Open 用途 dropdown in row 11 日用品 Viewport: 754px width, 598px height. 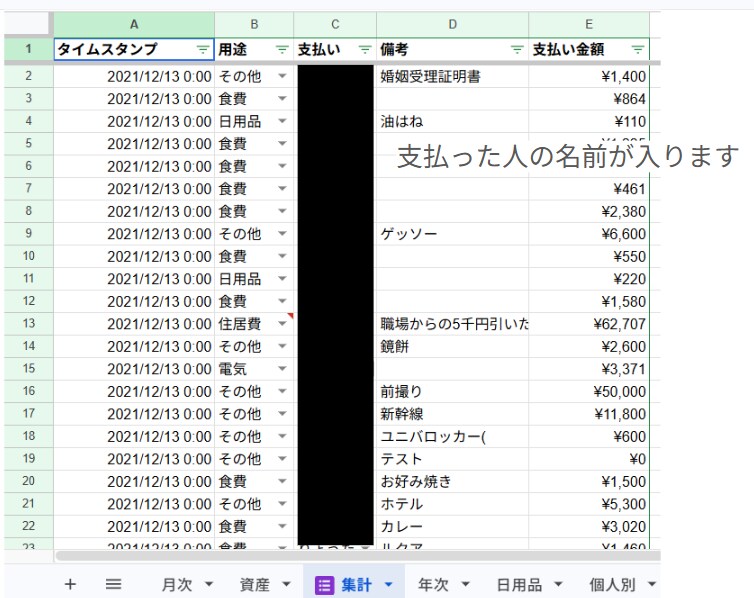tap(282, 278)
